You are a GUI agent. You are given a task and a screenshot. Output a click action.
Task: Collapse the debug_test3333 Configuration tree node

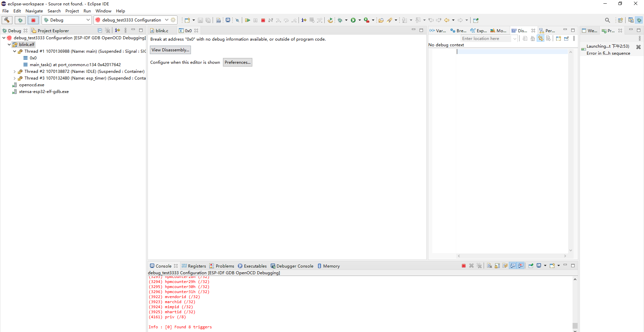click(4, 38)
